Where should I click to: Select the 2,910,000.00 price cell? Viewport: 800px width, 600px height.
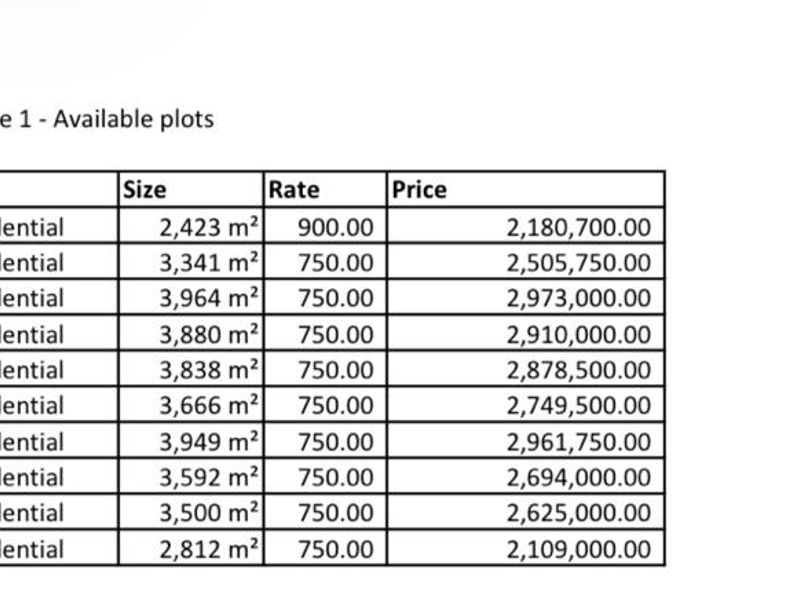point(579,334)
